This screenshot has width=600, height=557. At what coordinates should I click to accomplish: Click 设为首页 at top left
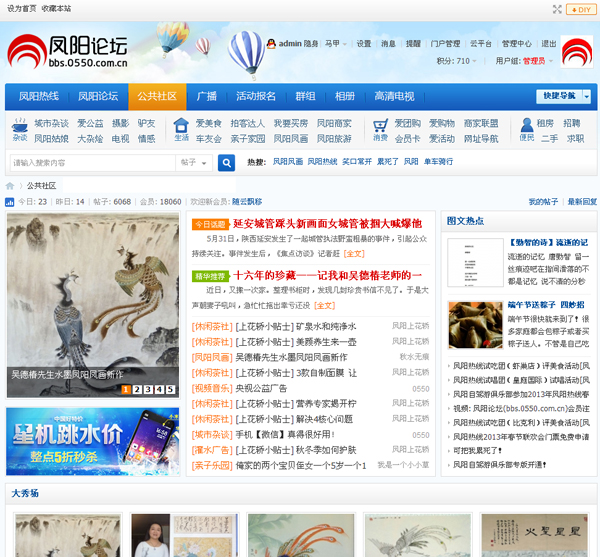tap(21, 8)
